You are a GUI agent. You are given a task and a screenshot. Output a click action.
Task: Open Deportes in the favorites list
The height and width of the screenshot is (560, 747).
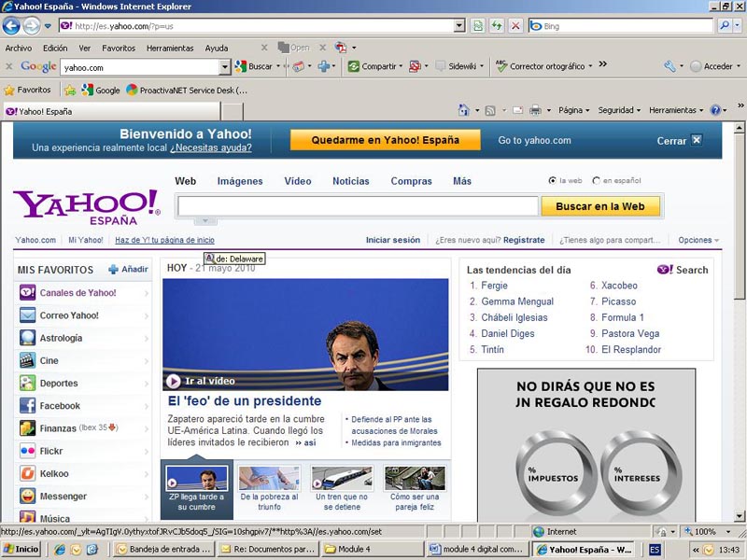pos(59,384)
